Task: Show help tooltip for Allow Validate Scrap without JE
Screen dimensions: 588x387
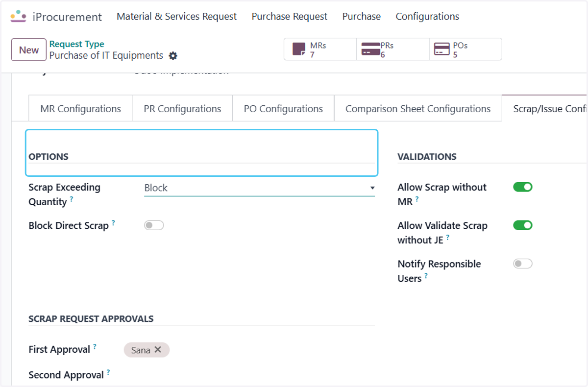Action: [448, 237]
